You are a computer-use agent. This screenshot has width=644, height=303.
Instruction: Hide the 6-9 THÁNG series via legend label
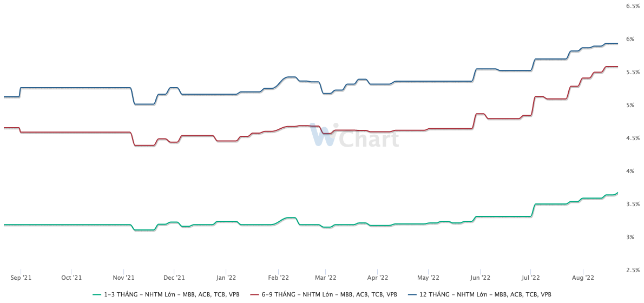pyautogui.click(x=329, y=294)
